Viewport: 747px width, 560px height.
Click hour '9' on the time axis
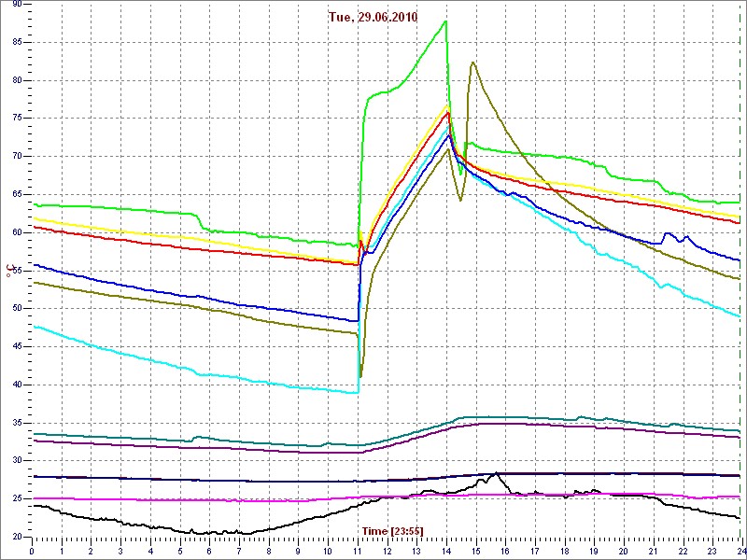tap(298, 552)
